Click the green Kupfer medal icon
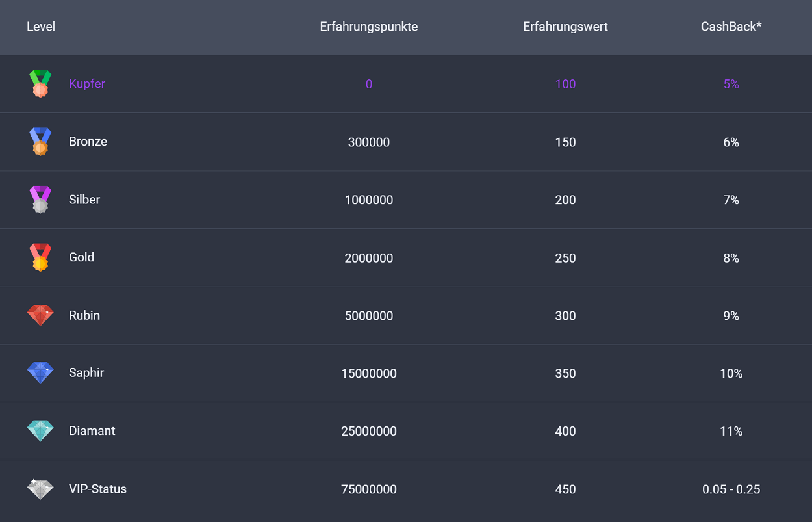 point(40,83)
